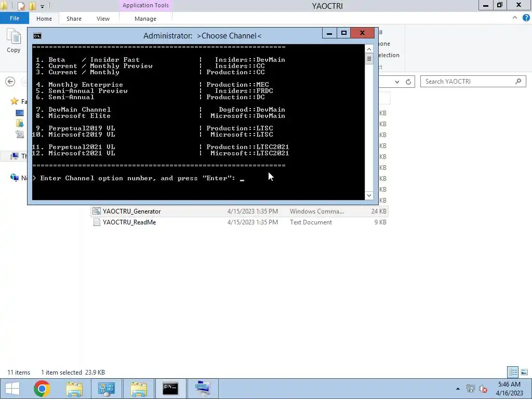Open the Share ribbon tab
This screenshot has width=532, height=399.
point(74,19)
